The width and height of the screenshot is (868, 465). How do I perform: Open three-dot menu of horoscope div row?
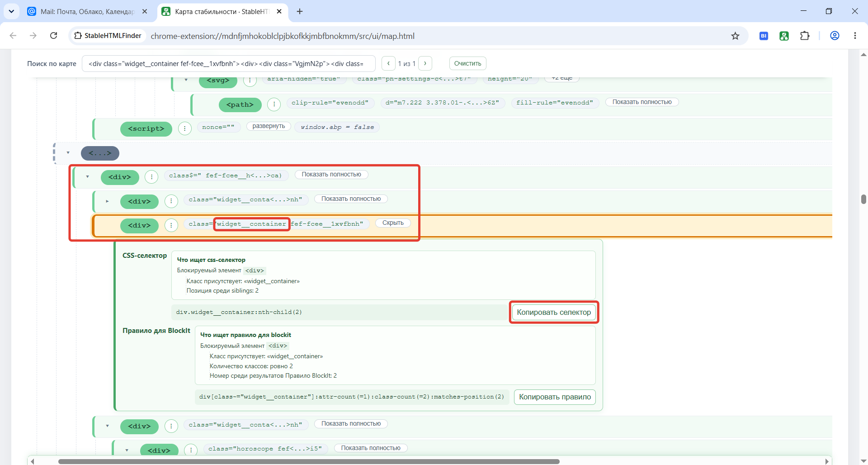pyautogui.click(x=191, y=450)
